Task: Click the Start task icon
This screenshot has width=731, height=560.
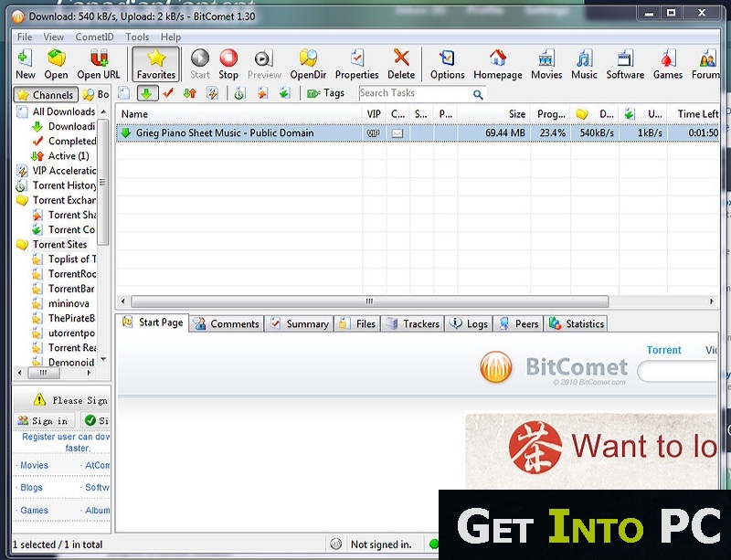Action: 200,64
